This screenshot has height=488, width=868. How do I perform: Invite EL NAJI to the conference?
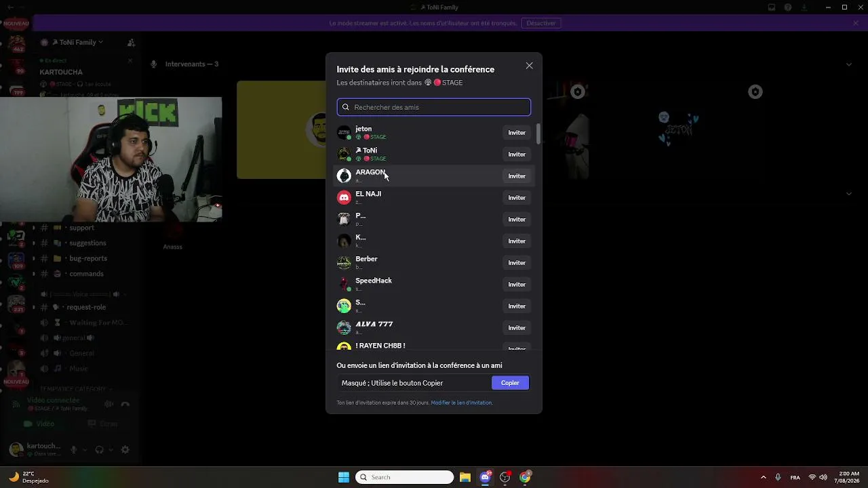[x=517, y=198]
